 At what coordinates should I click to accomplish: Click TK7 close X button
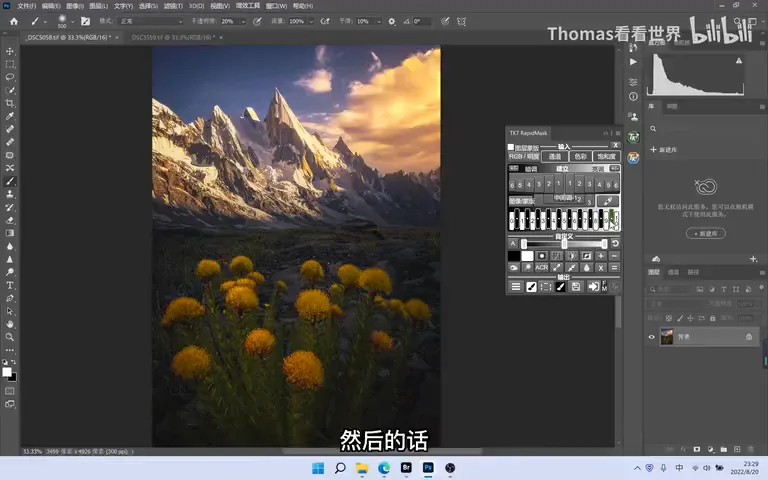pyautogui.click(x=615, y=145)
